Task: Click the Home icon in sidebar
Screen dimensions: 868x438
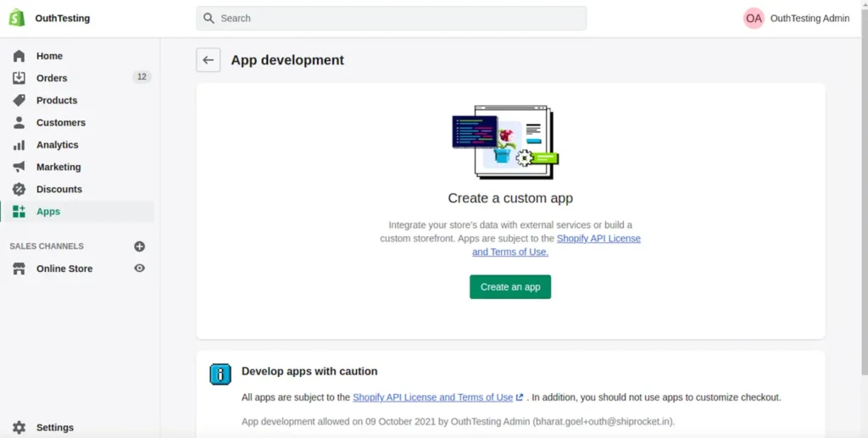Action: click(x=19, y=56)
